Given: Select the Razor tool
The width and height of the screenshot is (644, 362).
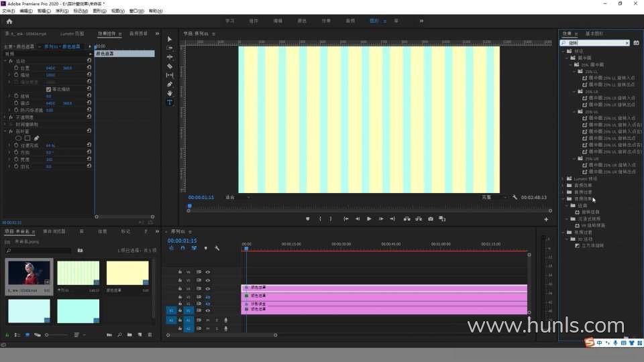Looking at the screenshot, I should point(170,66).
